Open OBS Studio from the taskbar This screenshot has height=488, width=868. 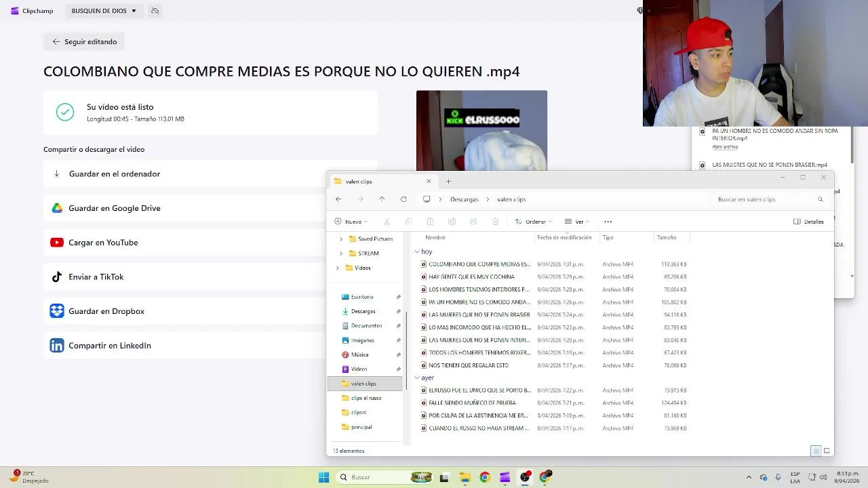(525, 477)
